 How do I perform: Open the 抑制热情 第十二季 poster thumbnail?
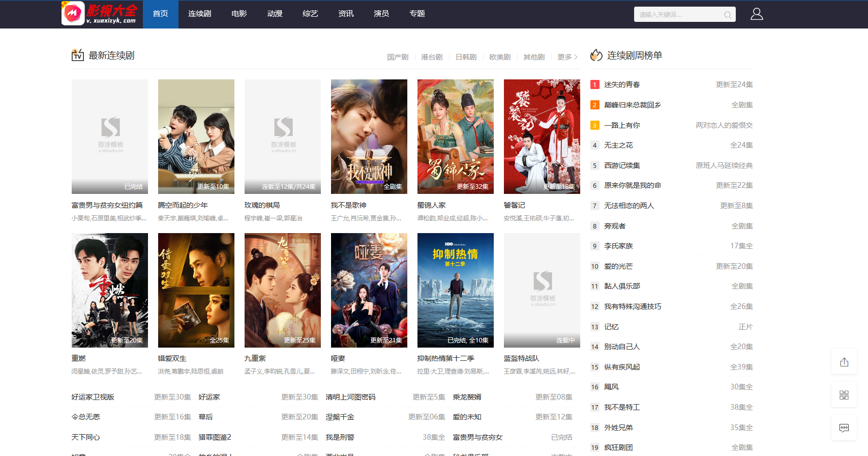[456, 290]
